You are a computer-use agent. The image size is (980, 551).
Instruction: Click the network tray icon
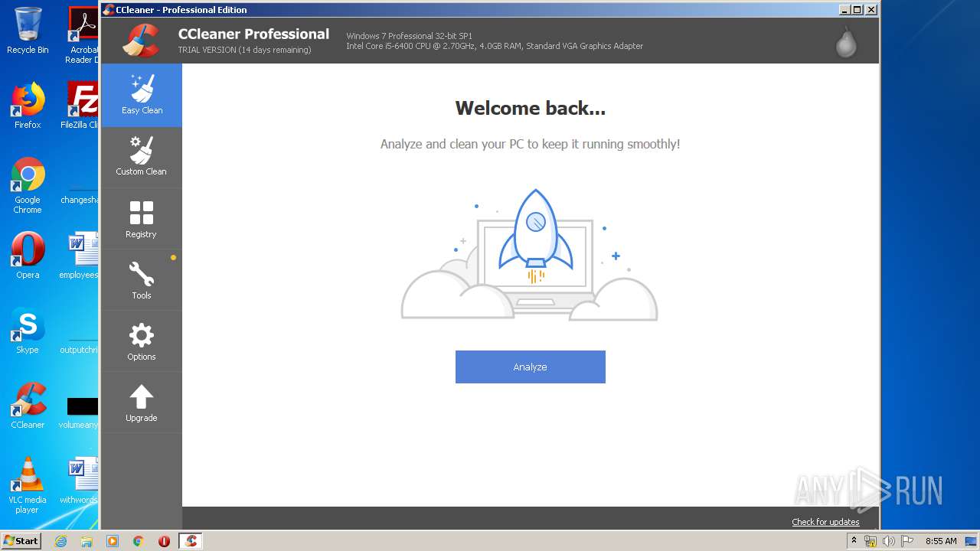(871, 541)
